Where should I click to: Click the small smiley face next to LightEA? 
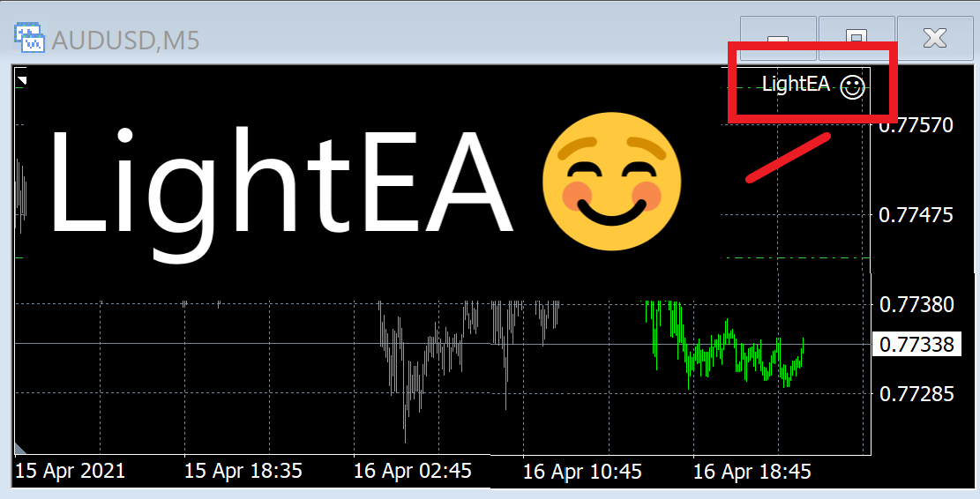click(851, 86)
